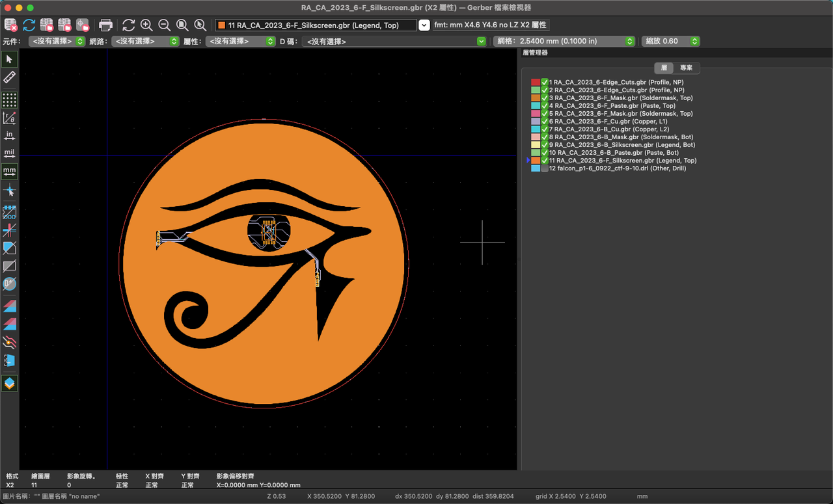
Task: Switch units to inches
Action: [9, 136]
